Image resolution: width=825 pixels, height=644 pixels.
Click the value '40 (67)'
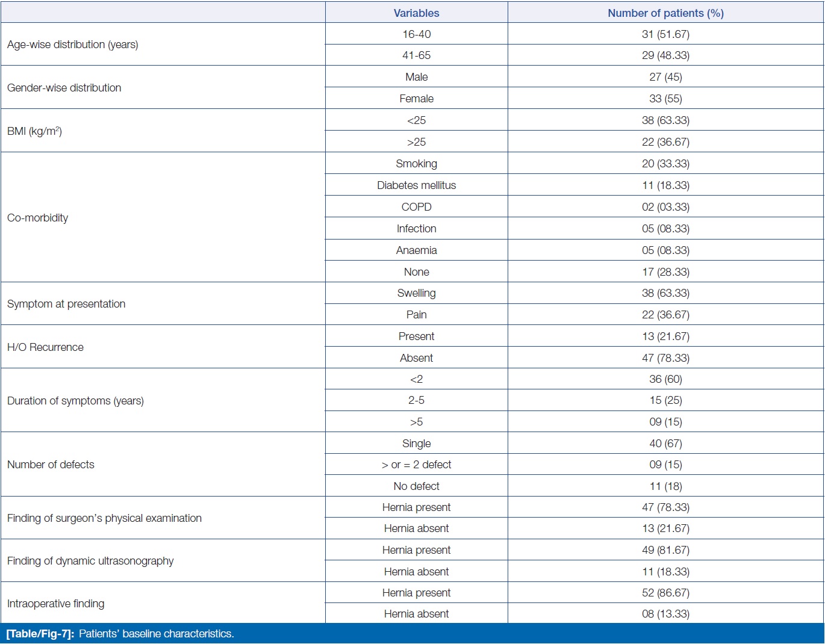click(665, 444)
